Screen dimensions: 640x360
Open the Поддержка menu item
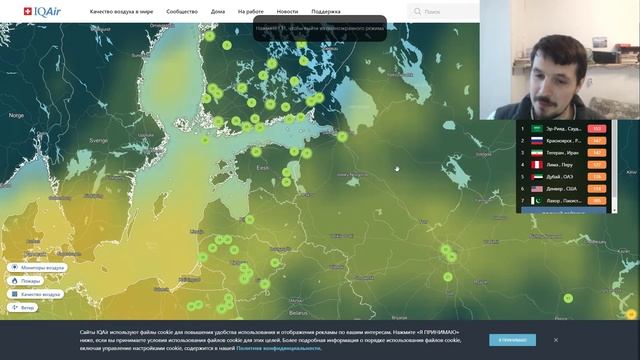(x=326, y=11)
